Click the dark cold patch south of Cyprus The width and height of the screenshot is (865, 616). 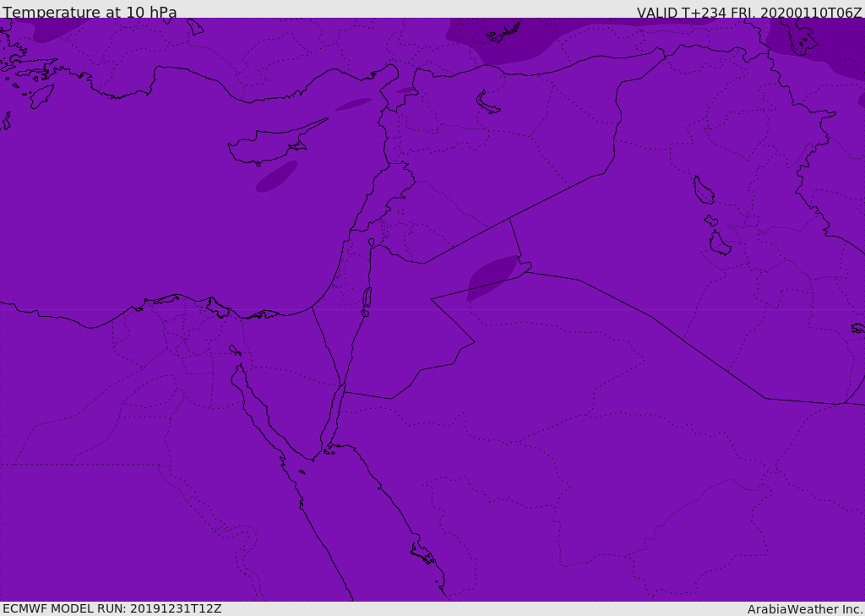(276, 176)
